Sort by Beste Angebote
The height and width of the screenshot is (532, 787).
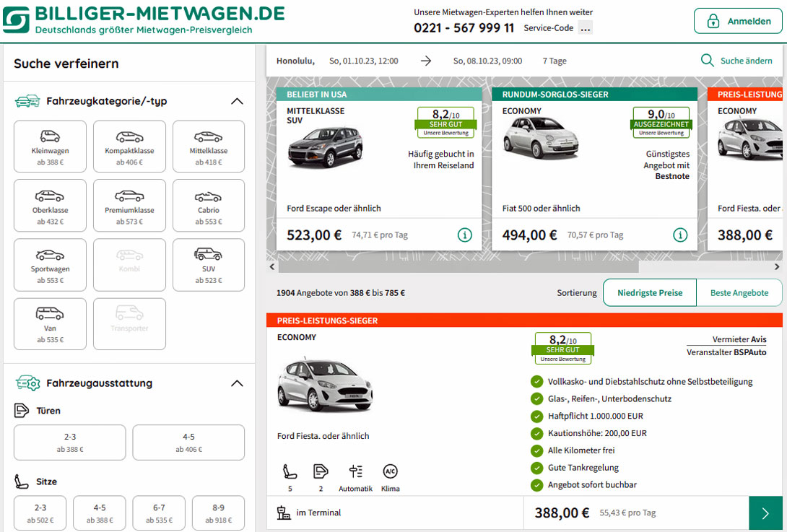[x=739, y=292]
